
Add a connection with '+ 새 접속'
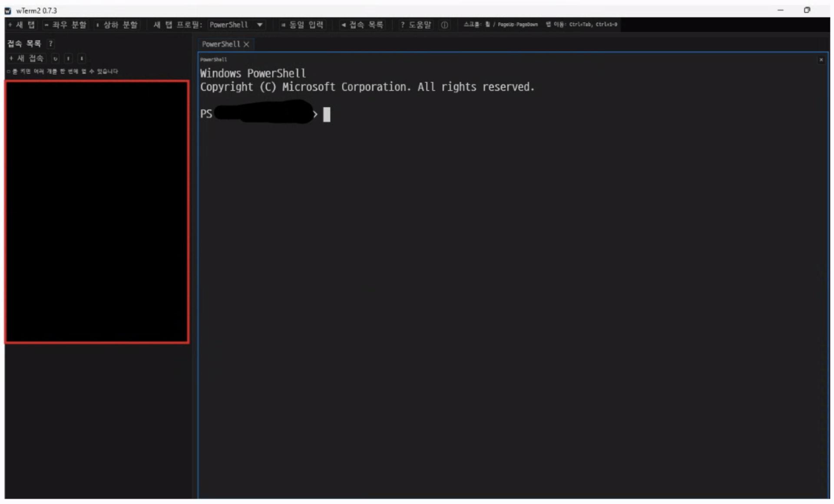[x=26, y=58]
